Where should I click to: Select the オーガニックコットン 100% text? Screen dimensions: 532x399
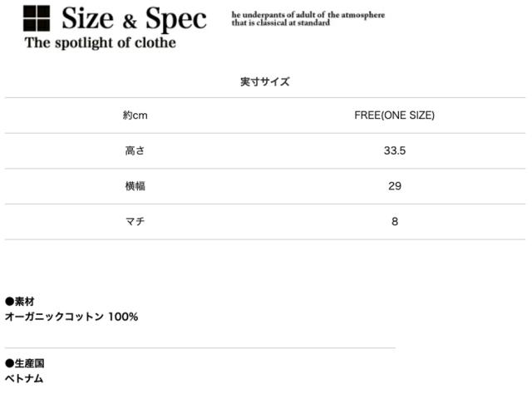[x=71, y=317]
